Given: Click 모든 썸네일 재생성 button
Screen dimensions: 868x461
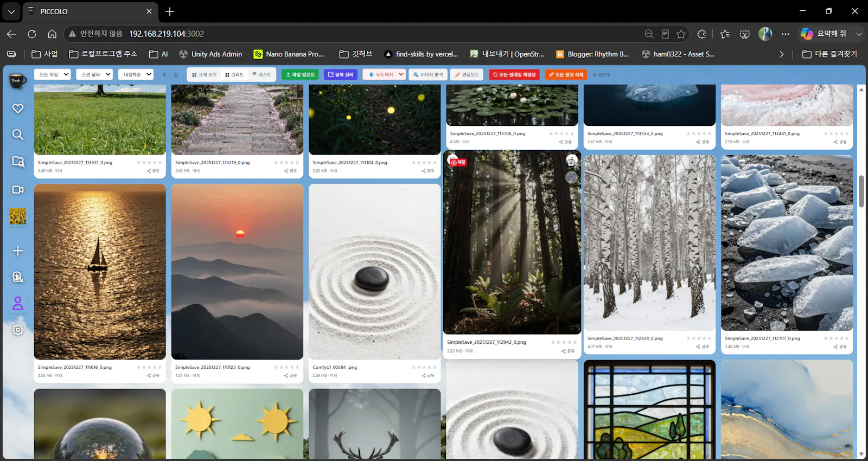Looking at the screenshot, I should [514, 75].
